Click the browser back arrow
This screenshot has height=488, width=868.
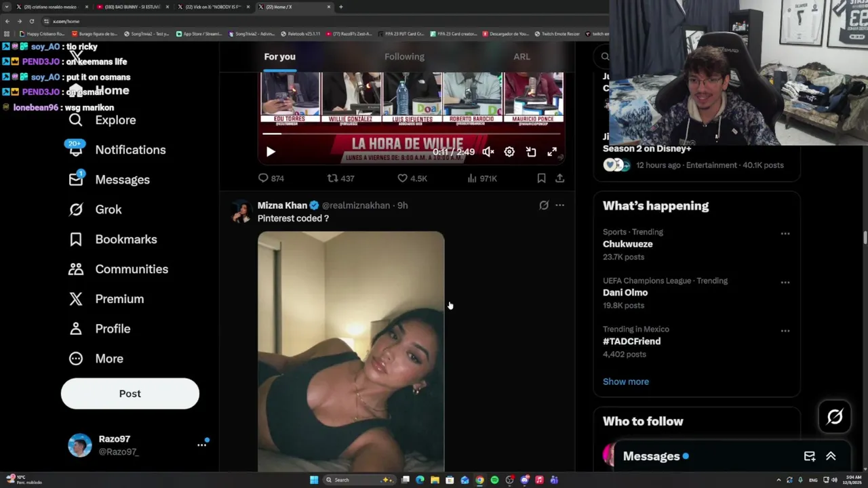[7, 21]
